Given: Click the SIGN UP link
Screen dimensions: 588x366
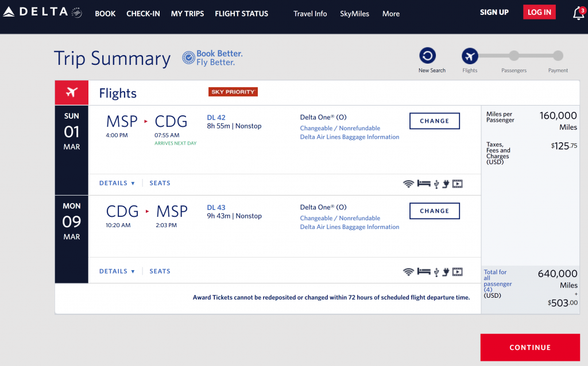Looking at the screenshot, I should coord(494,13).
